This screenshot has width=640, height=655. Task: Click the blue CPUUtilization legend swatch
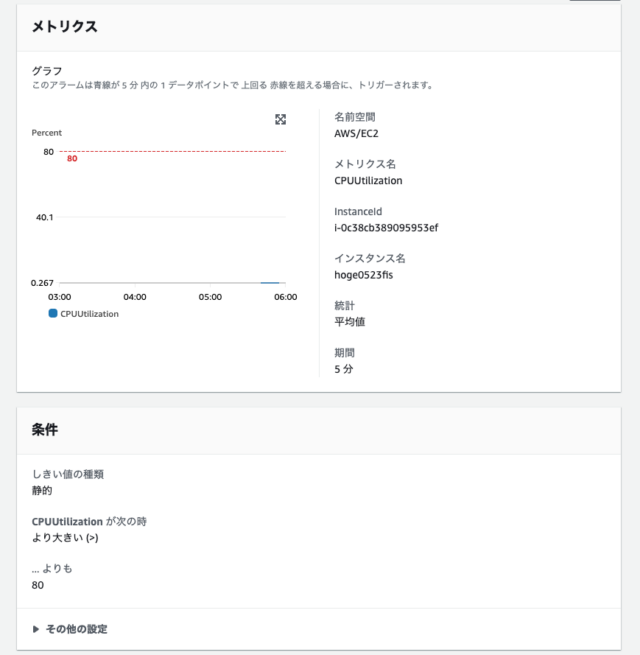tap(53, 313)
